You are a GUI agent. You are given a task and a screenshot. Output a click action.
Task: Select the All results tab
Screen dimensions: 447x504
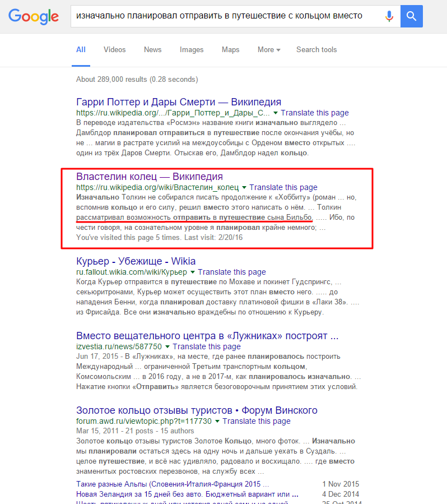click(81, 49)
